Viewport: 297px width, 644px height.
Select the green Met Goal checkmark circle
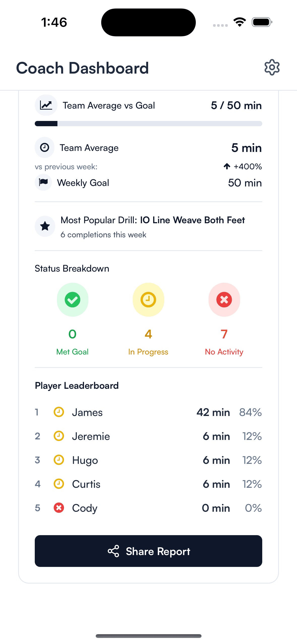pos(73,300)
